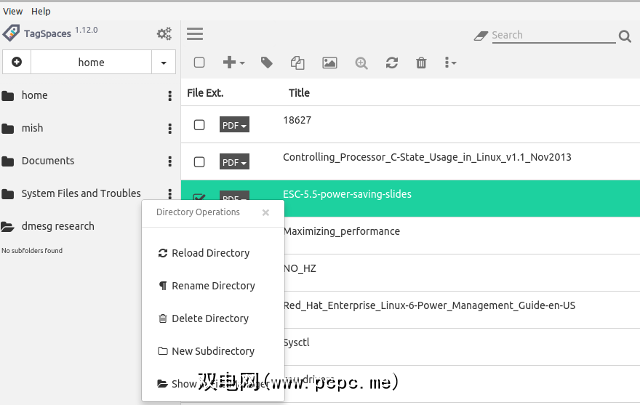Screen dimensions: 640x405
Task: Click the zoom-in magnifier toolbar icon
Action: 361,62
